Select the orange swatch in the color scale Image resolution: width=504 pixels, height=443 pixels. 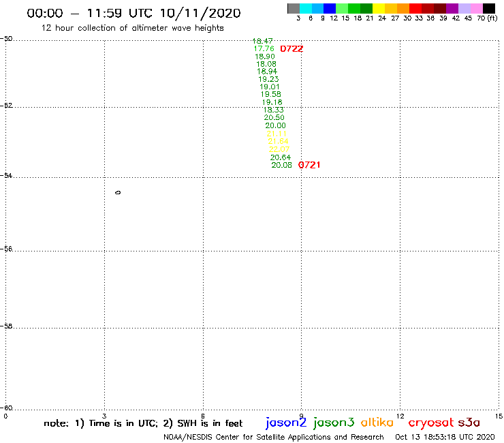coord(403,8)
